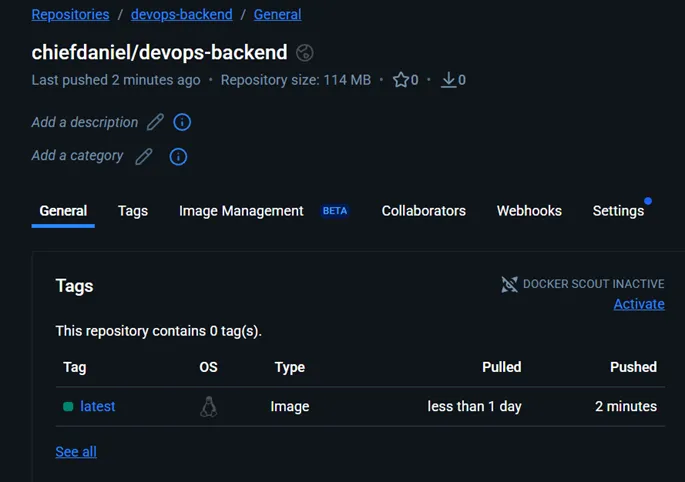Click the star count icon
Screen dimensions: 685x482
tap(401, 80)
